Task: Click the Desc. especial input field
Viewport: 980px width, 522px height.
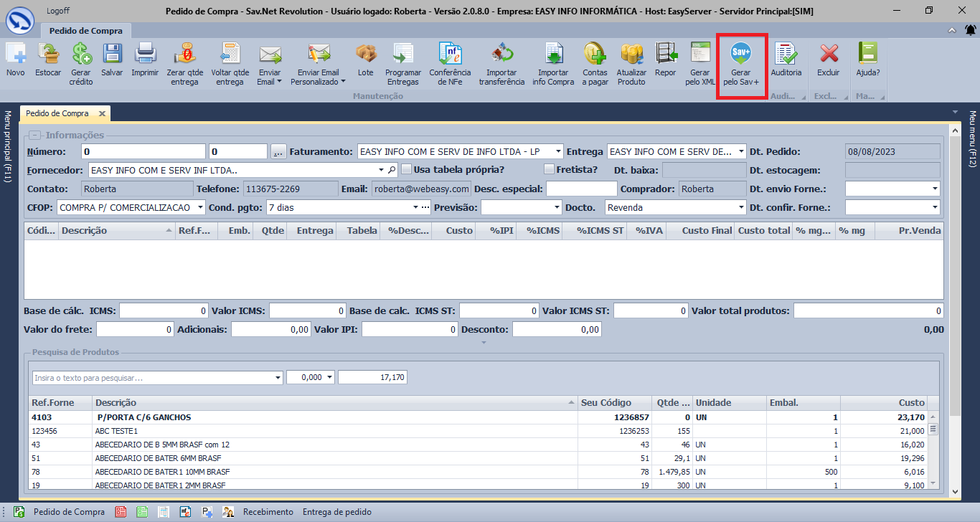Action: [x=581, y=189]
